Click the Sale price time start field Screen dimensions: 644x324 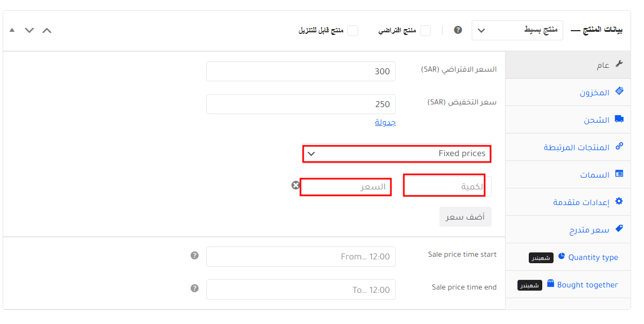click(x=301, y=257)
